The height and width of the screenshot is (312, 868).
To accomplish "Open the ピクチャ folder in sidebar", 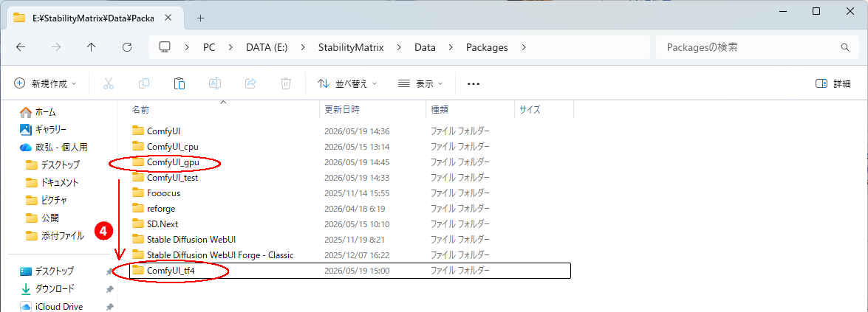I will [x=47, y=201].
